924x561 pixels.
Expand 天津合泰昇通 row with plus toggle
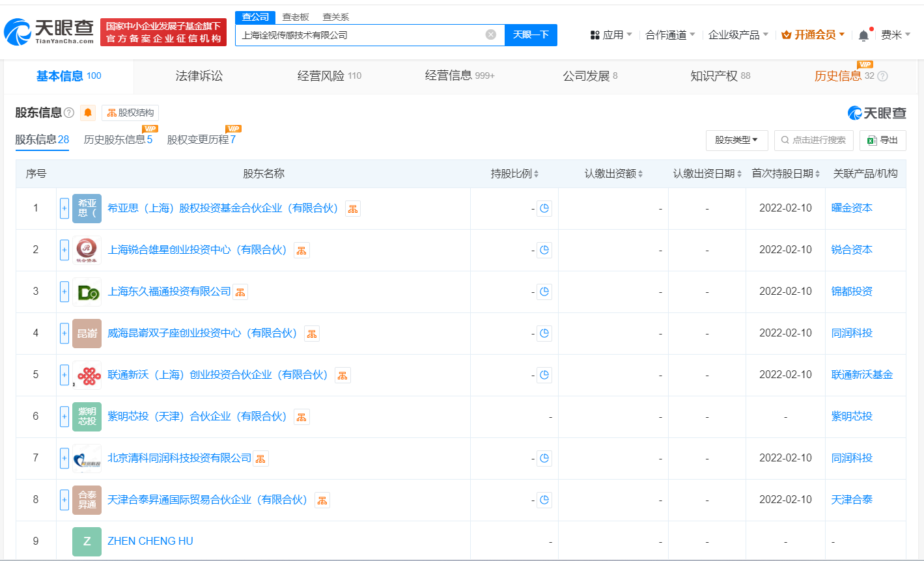[64, 500]
